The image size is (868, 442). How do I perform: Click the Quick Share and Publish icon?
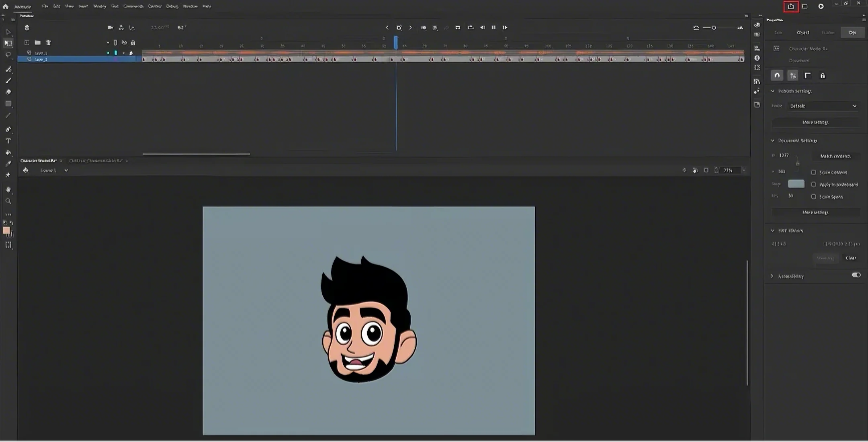pyautogui.click(x=790, y=6)
